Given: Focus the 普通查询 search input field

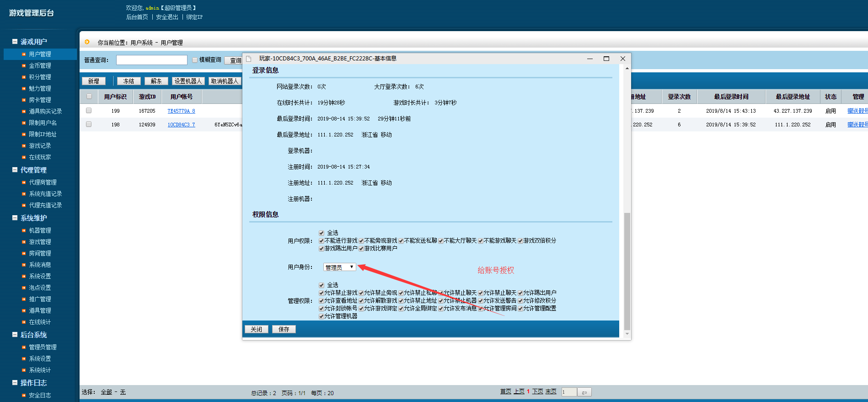Looking at the screenshot, I should [x=152, y=60].
